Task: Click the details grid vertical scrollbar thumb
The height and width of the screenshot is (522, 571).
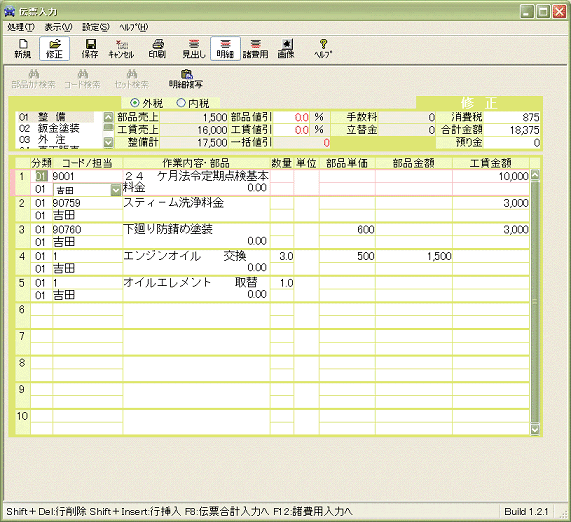Action: (535, 302)
